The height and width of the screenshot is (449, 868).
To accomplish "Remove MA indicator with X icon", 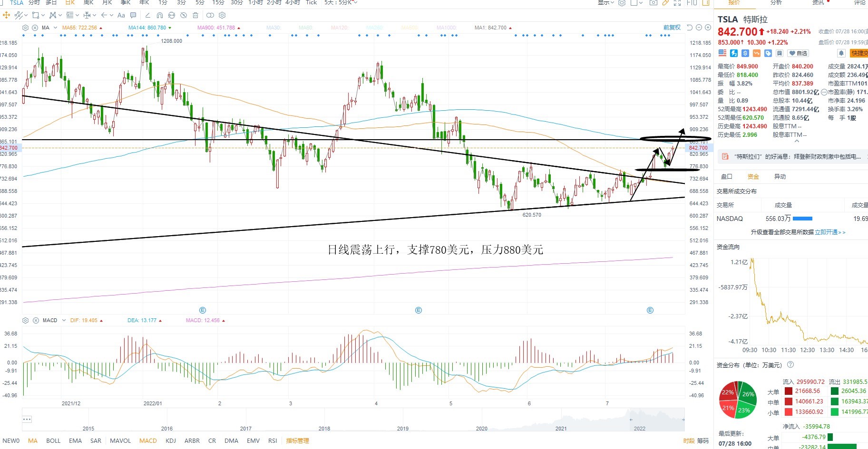I will click(x=35, y=28).
